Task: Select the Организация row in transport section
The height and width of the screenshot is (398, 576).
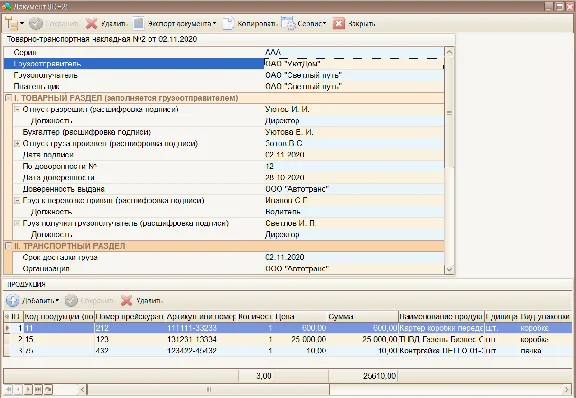Action: point(228,269)
